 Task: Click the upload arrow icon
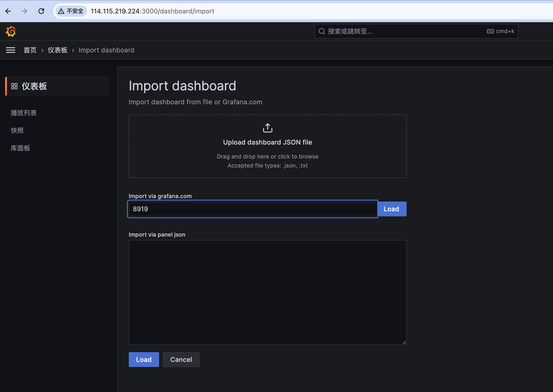(x=267, y=128)
